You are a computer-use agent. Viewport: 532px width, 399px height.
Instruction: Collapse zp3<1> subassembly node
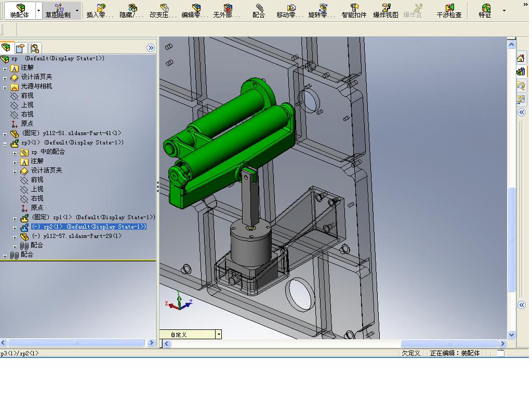click(5, 144)
